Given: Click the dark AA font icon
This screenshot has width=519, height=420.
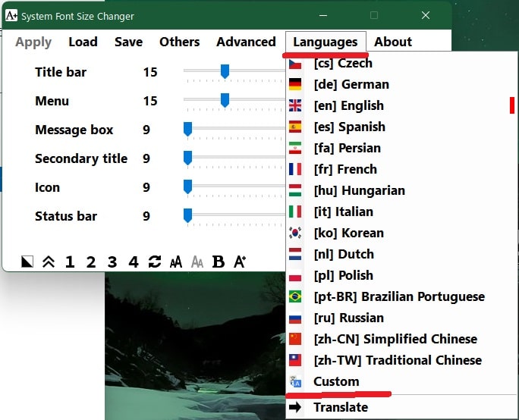Looking at the screenshot, I should (176, 262).
